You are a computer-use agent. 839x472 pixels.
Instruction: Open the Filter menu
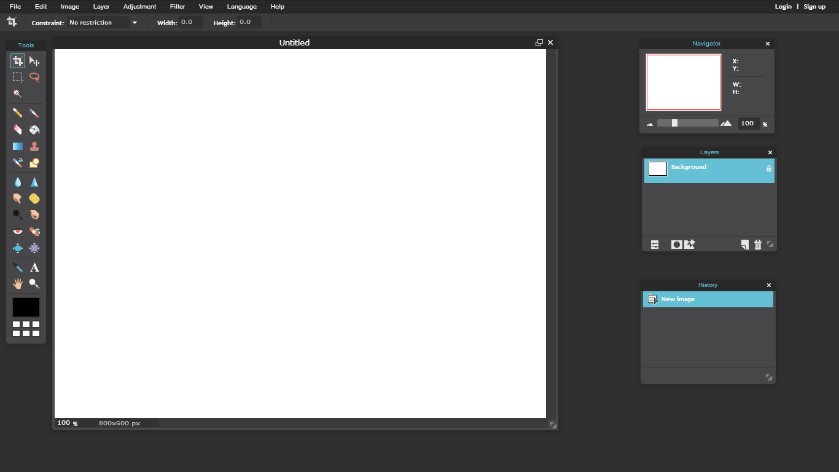(177, 6)
